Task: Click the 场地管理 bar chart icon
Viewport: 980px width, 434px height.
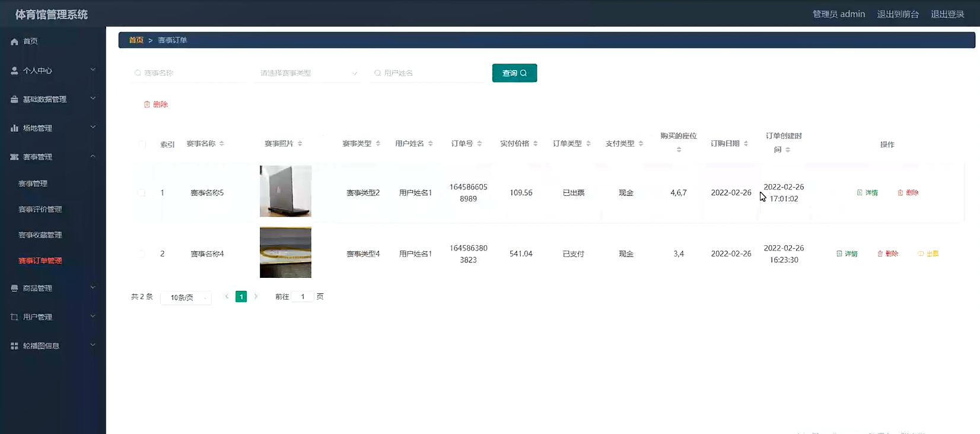Action: 14,128
